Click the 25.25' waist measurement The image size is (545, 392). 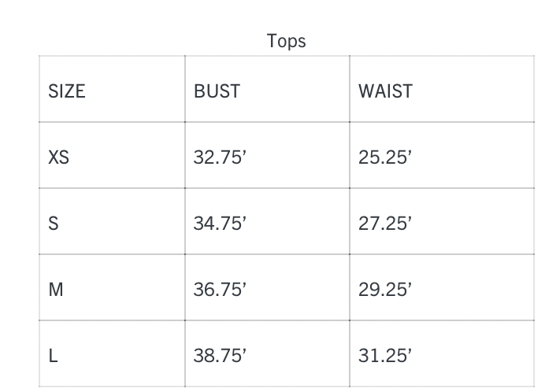pyautogui.click(x=385, y=157)
